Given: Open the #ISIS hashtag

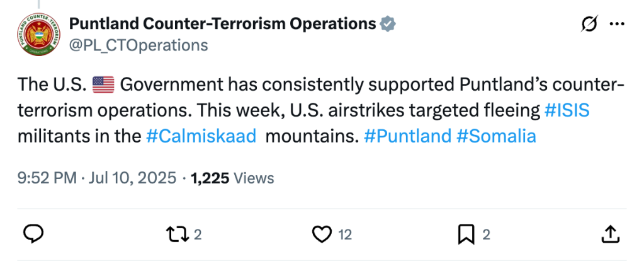Looking at the screenshot, I should coord(567,110).
